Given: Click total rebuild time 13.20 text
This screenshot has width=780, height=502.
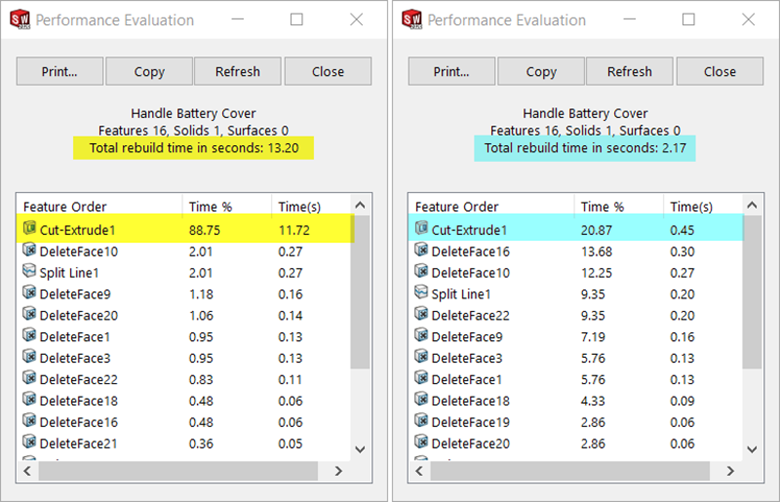Looking at the screenshot, I should (194, 148).
